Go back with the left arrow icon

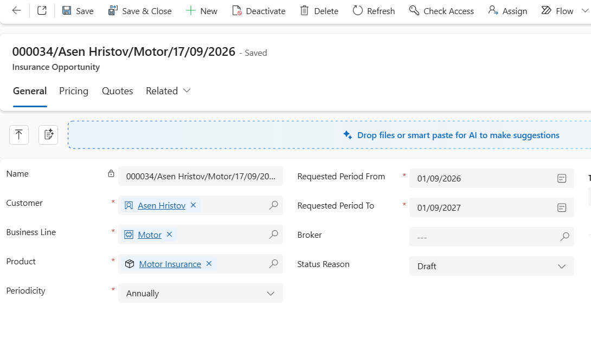(17, 10)
